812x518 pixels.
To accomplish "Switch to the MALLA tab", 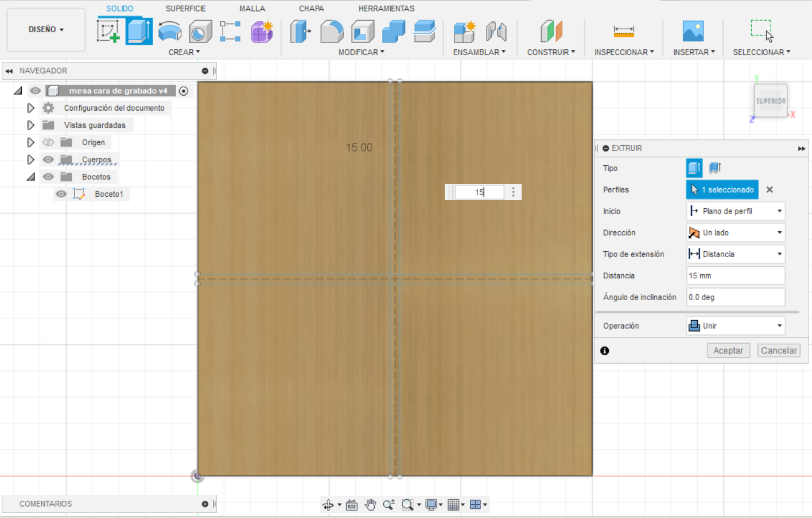I will [x=252, y=9].
